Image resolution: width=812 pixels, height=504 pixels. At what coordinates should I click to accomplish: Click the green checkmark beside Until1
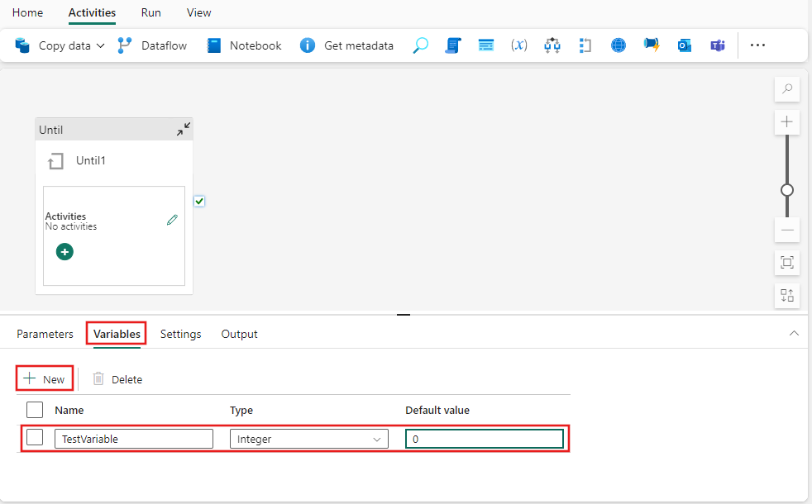199,201
